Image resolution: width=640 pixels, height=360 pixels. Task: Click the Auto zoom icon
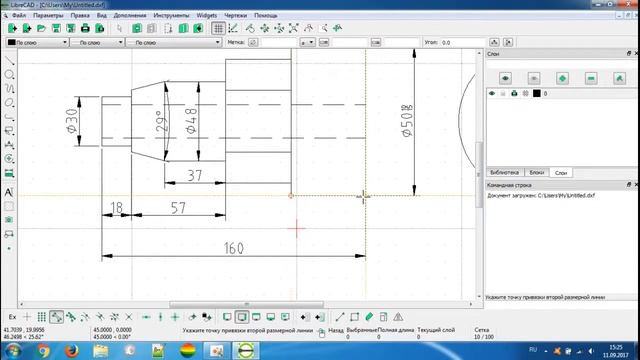tap(293, 28)
